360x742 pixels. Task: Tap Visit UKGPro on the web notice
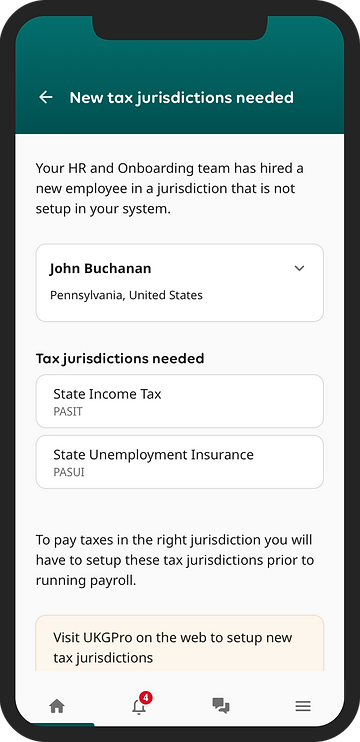tap(180, 643)
